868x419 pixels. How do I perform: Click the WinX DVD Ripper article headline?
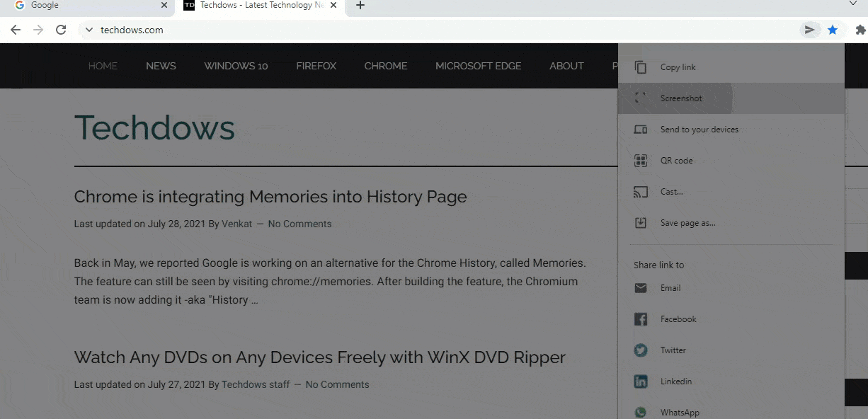319,357
